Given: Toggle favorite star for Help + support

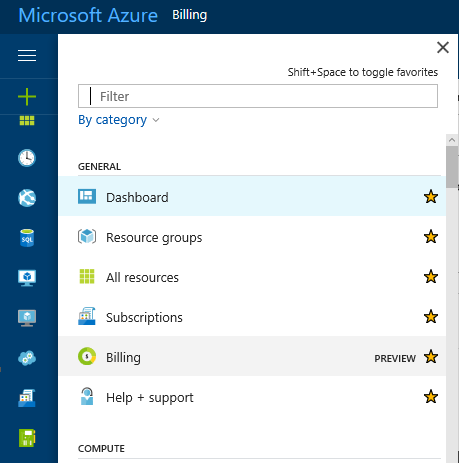Looking at the screenshot, I should click(x=431, y=397).
